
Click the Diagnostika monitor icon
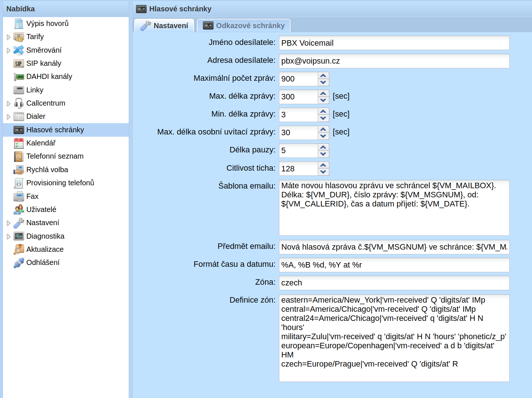(19, 236)
